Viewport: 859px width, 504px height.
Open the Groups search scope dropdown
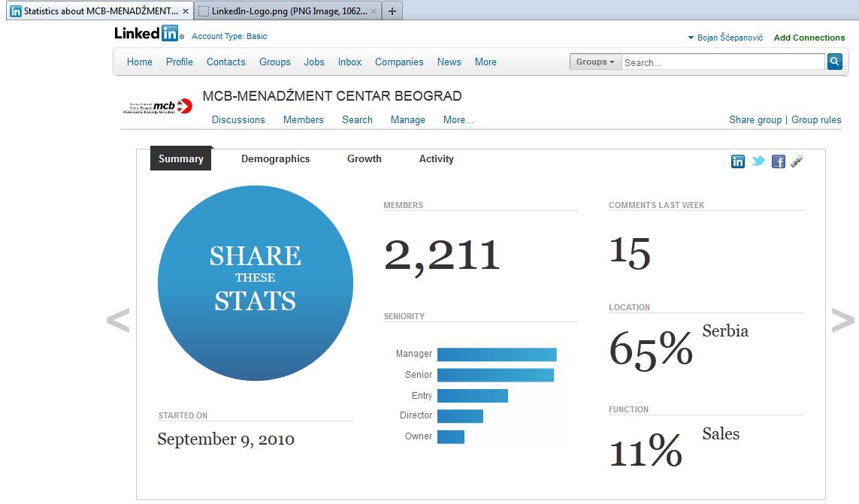tap(595, 62)
